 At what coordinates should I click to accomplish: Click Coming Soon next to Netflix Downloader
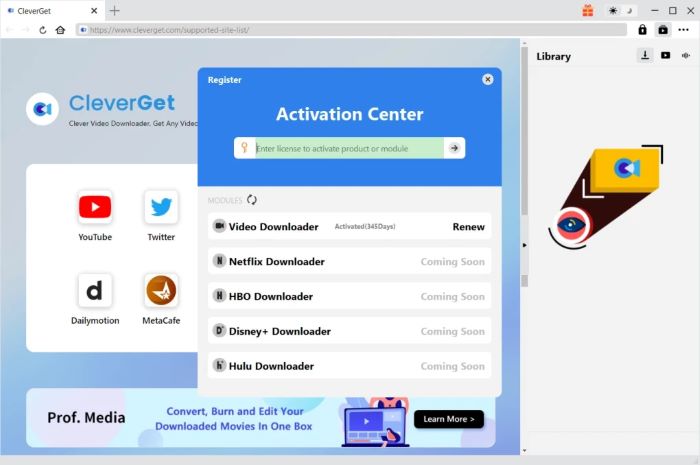coord(452,262)
